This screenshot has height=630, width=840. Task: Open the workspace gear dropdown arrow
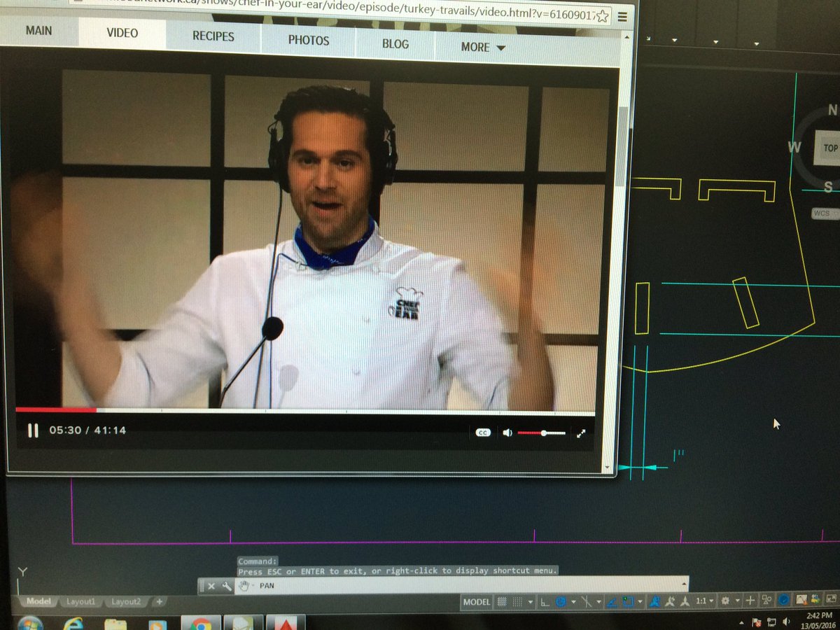click(738, 602)
